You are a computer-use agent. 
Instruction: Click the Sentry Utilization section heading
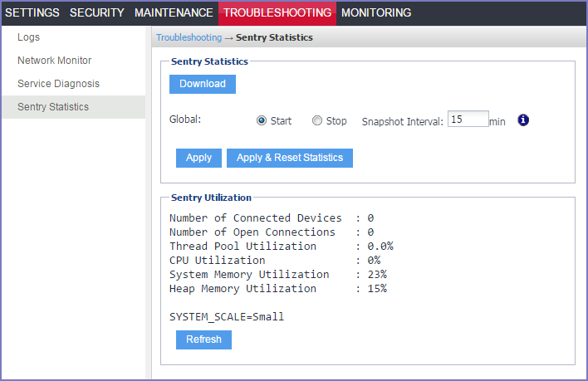[211, 198]
